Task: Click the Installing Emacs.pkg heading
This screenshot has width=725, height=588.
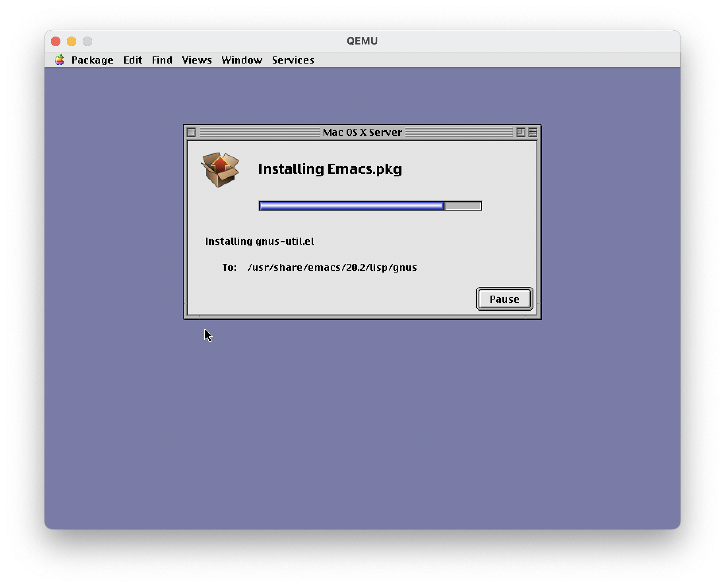Action: (x=330, y=169)
